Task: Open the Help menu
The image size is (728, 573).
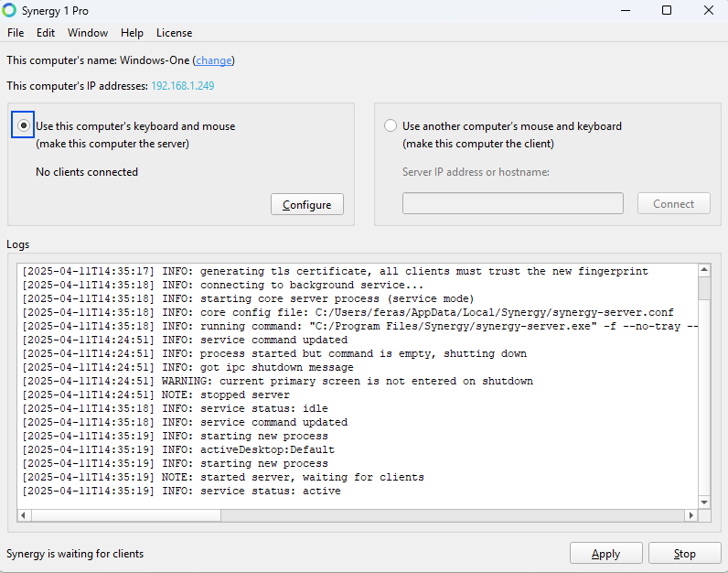Action: click(132, 33)
